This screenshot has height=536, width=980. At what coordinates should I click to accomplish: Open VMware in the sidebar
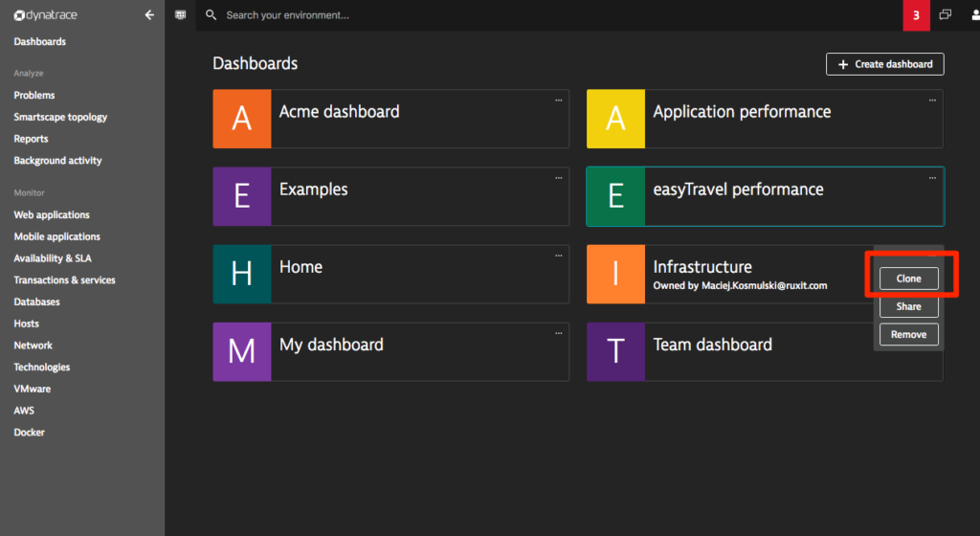(33, 389)
